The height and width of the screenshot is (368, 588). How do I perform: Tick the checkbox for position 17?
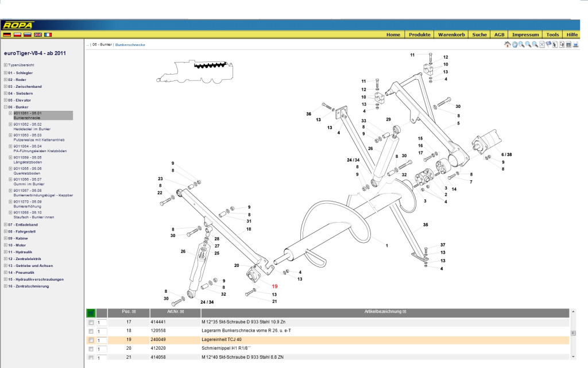[x=91, y=322]
